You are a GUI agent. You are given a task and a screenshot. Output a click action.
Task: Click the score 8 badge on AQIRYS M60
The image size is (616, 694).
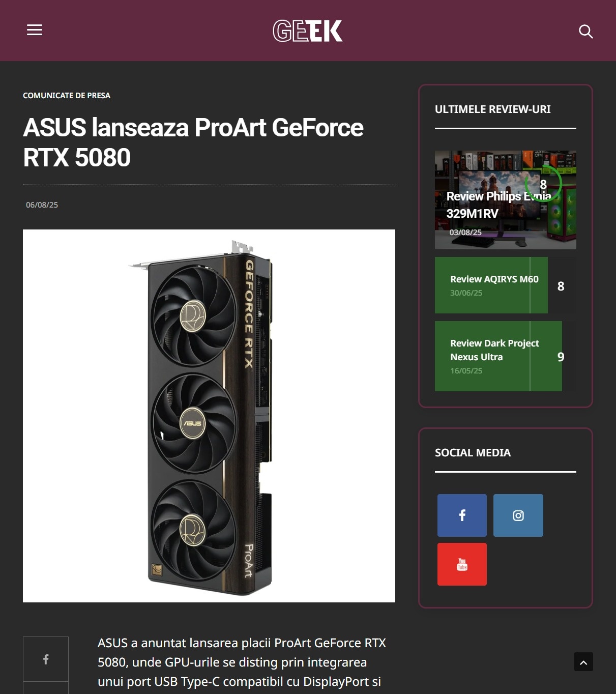(x=561, y=286)
